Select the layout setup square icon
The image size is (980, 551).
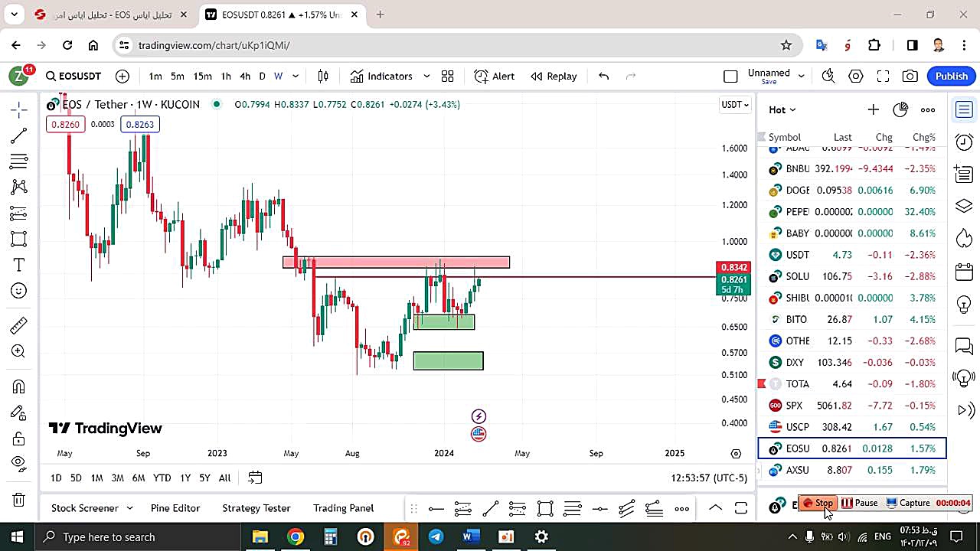[730, 76]
